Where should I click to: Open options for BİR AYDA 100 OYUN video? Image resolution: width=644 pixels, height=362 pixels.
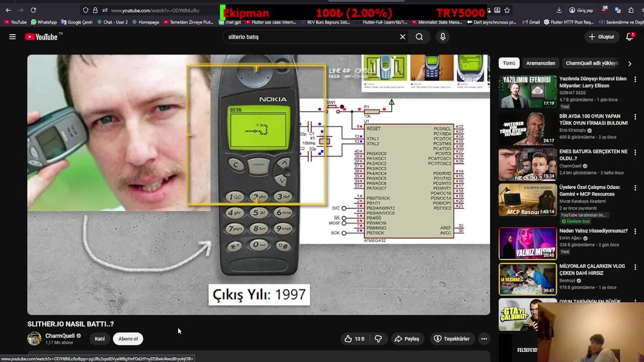click(x=635, y=117)
